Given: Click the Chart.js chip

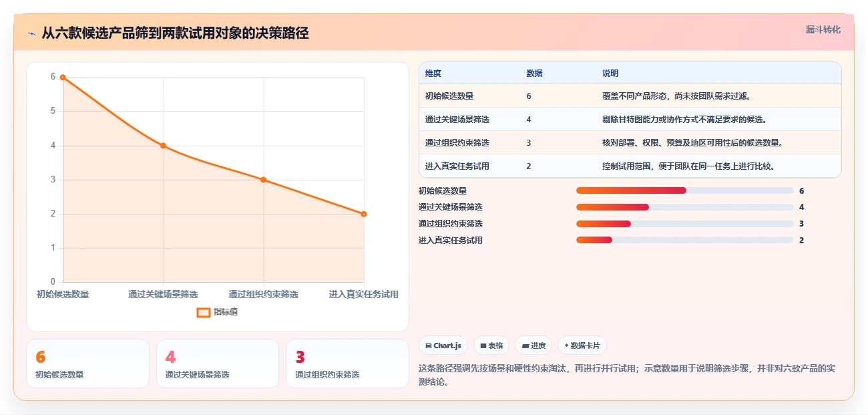Looking at the screenshot, I should tap(443, 345).
